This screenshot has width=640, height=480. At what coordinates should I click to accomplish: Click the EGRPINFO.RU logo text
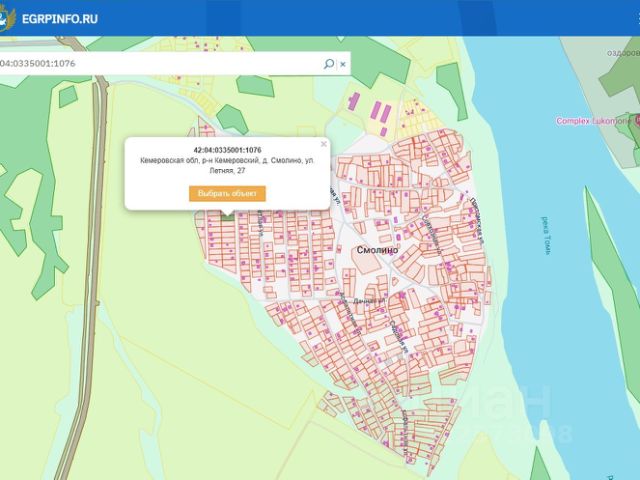(60, 19)
